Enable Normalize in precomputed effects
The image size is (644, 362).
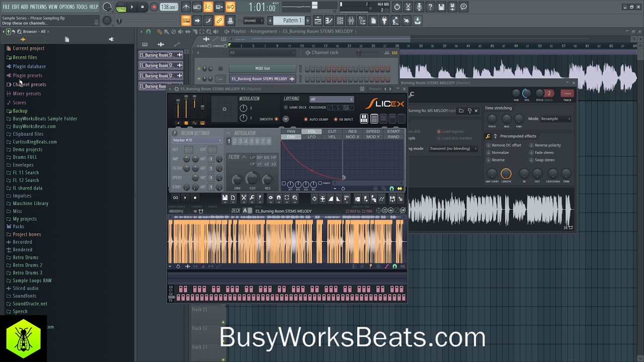pyautogui.click(x=498, y=152)
